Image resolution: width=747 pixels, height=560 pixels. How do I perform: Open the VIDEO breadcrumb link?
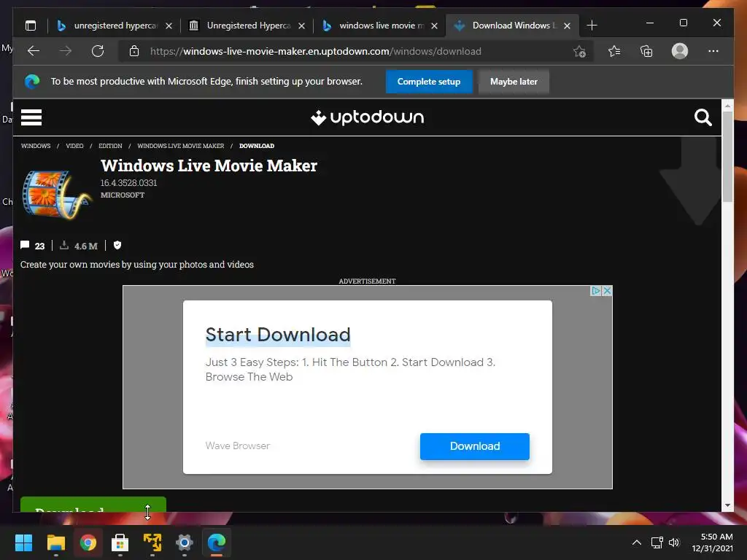[x=74, y=146]
